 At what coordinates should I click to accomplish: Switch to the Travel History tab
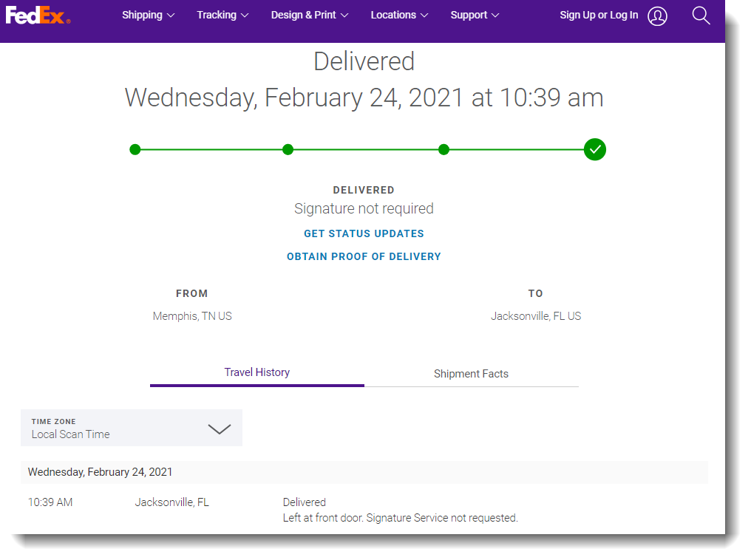(257, 372)
